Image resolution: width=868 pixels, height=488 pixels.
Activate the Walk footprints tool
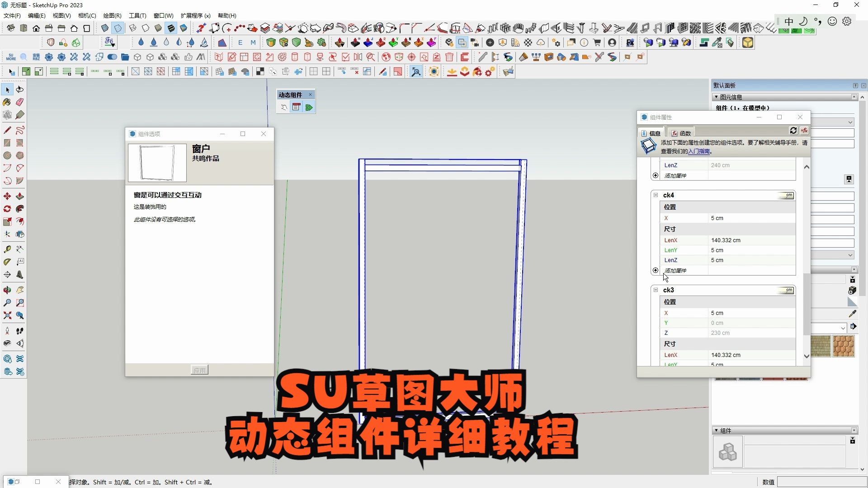[20, 331]
